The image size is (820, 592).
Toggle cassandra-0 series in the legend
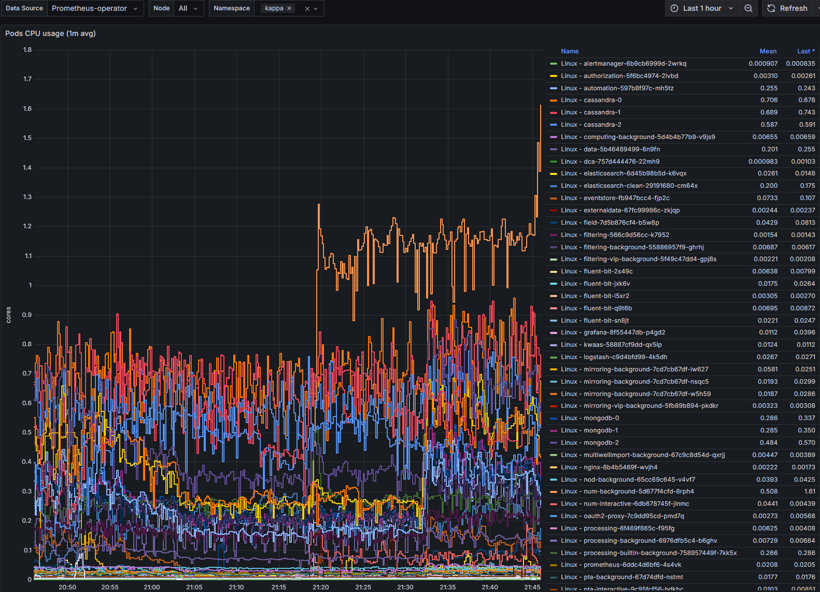(x=591, y=100)
